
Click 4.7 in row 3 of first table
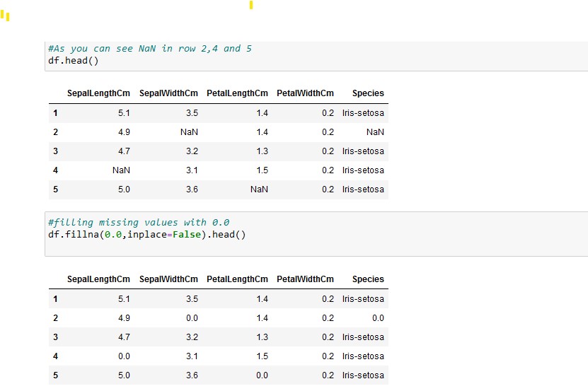click(x=124, y=151)
